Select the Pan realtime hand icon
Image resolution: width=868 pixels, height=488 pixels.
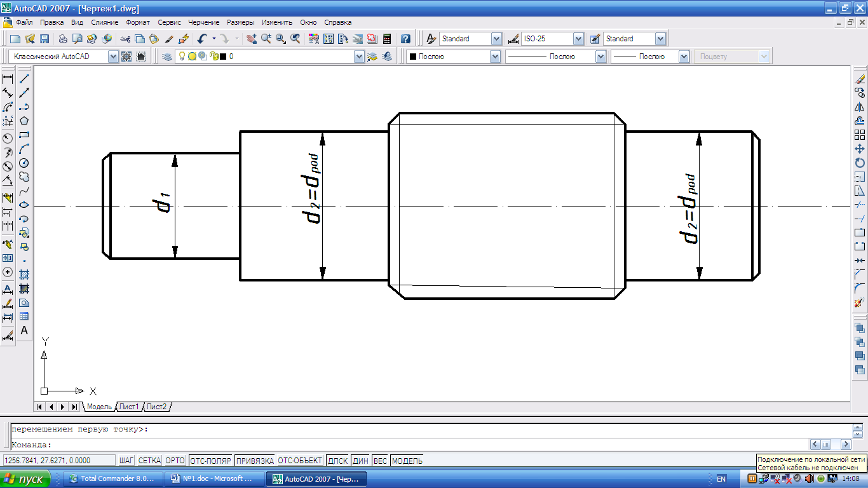(x=252, y=39)
